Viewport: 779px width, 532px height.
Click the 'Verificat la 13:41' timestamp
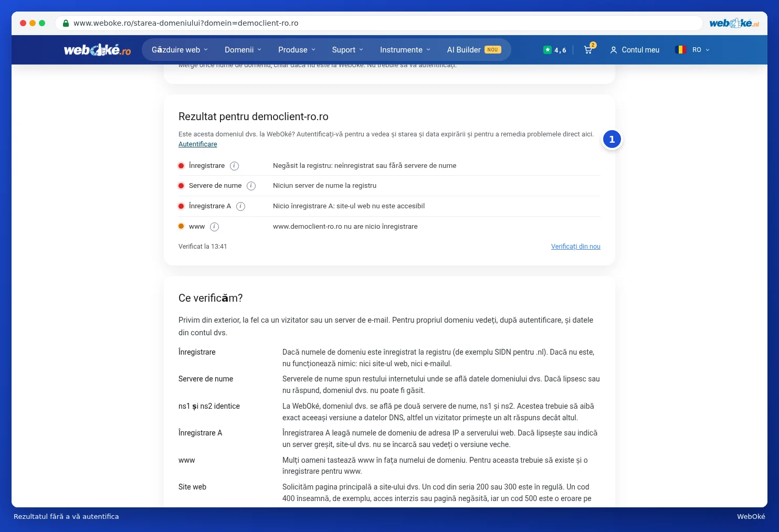pos(203,247)
